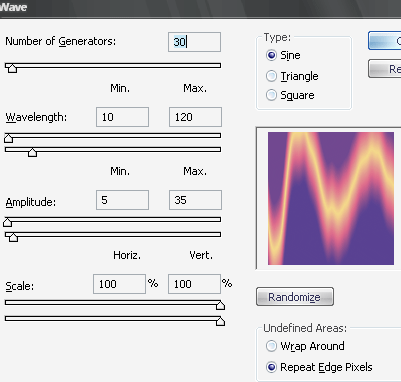401x382 pixels.
Task: Click the Wavelength Min field
Action: coord(122,117)
